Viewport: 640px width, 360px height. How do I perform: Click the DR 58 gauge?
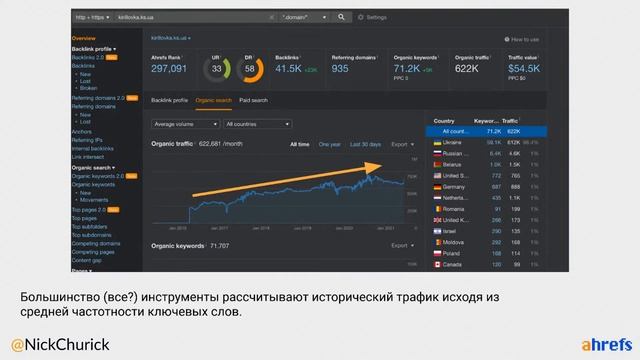point(250,69)
